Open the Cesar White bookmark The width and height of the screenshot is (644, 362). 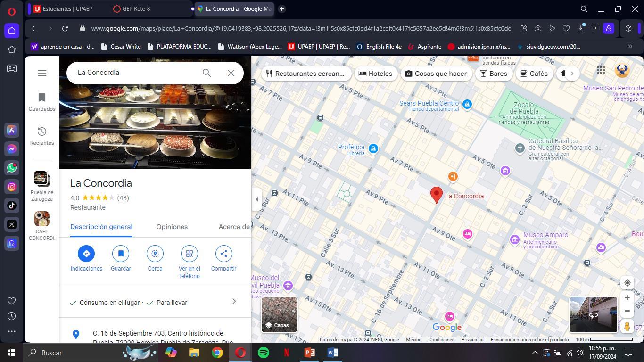(x=120, y=47)
